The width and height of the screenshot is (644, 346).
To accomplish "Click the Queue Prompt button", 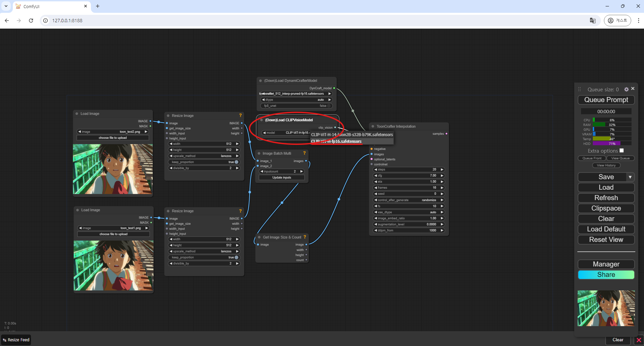I will (x=606, y=100).
